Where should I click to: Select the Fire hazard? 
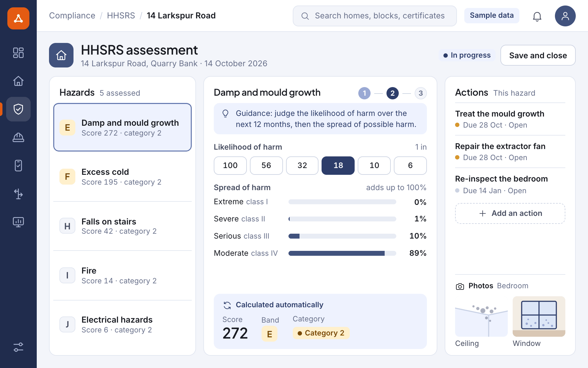123,275
